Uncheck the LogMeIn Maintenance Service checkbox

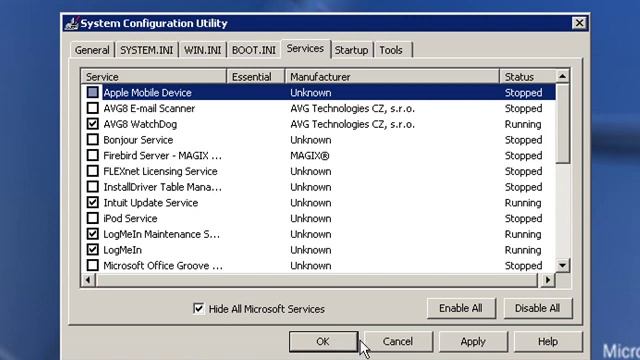click(x=93, y=234)
